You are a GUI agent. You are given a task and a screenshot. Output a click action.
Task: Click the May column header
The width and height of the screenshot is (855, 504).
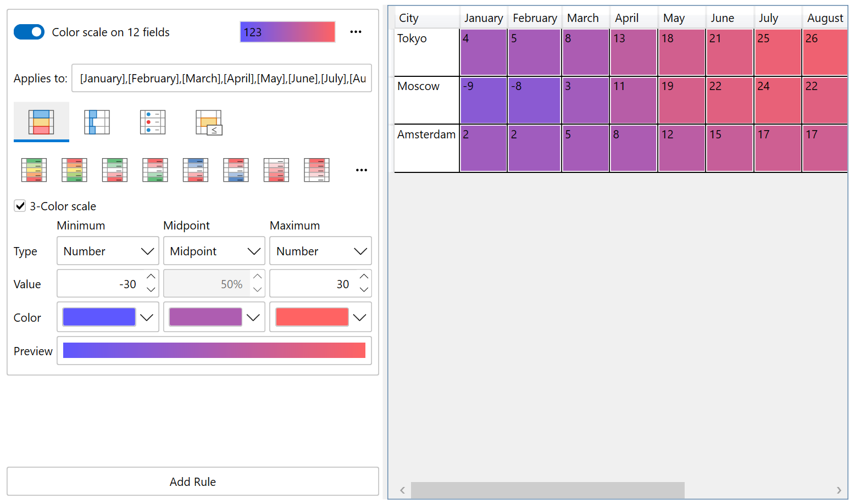click(x=682, y=18)
